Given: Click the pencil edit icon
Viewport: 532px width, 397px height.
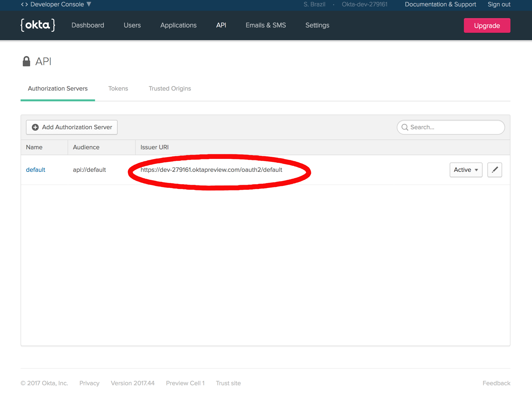Looking at the screenshot, I should 495,170.
